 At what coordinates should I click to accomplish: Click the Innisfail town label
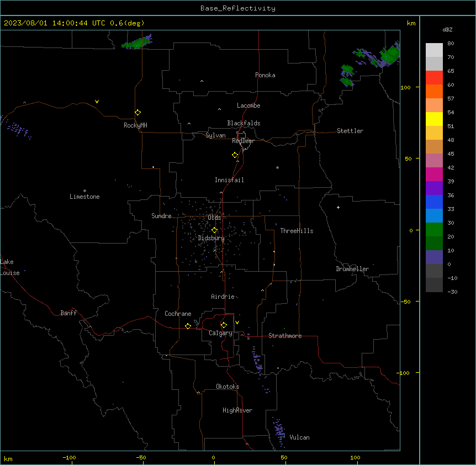point(229,180)
